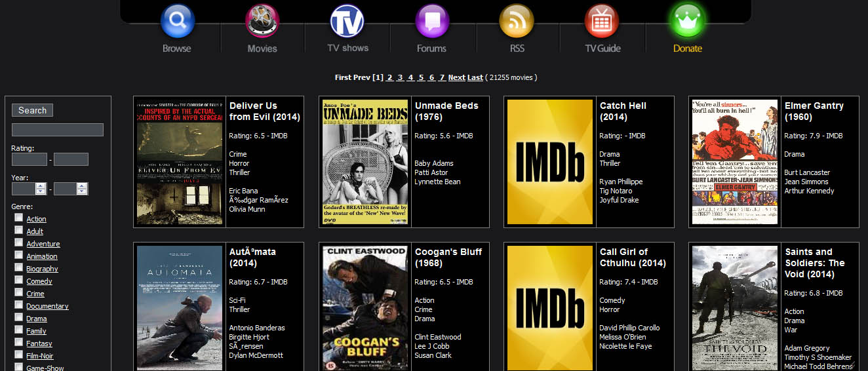
Task: Open Call Girl of Cthulhu title
Action: click(x=633, y=258)
